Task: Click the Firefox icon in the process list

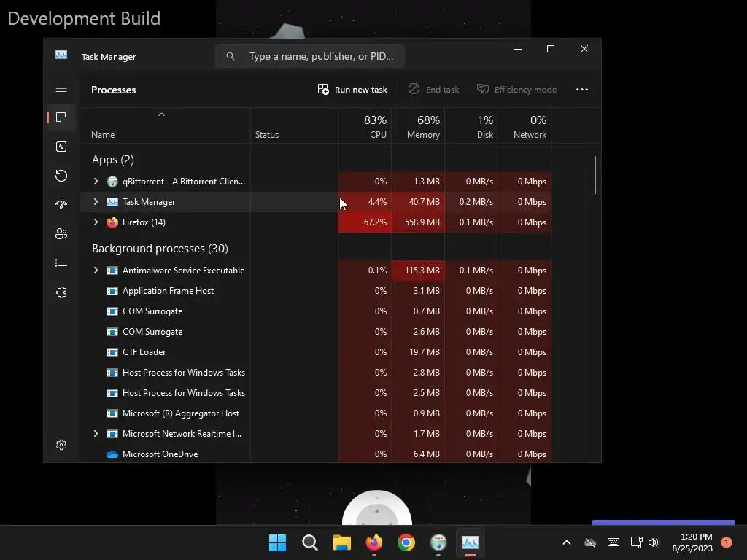Action: (x=112, y=222)
